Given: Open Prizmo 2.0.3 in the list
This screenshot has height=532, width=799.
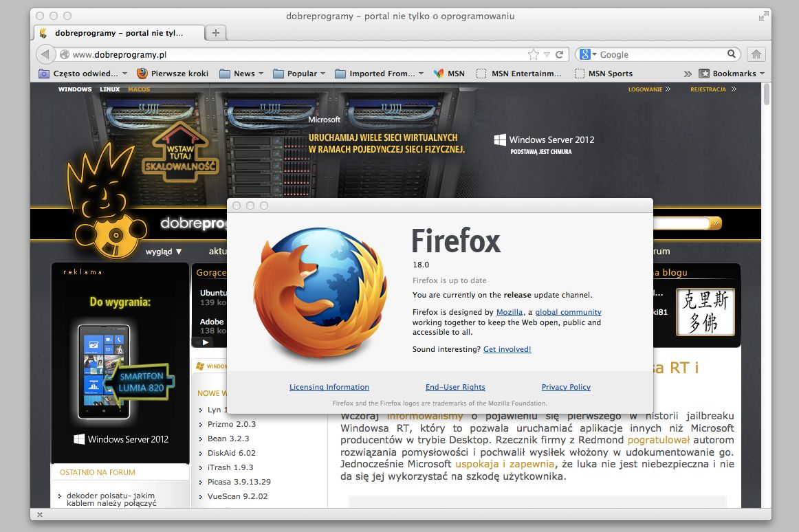Looking at the screenshot, I should pos(231,424).
